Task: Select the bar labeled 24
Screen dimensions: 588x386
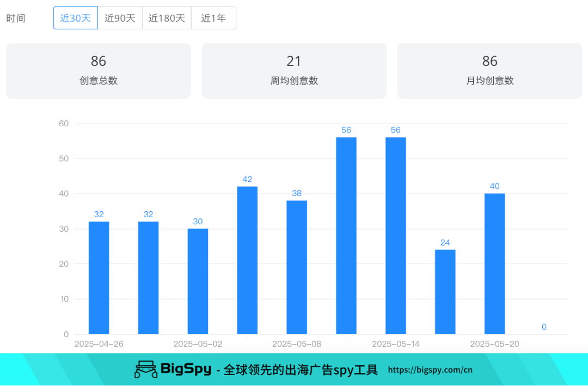Action: (x=444, y=291)
